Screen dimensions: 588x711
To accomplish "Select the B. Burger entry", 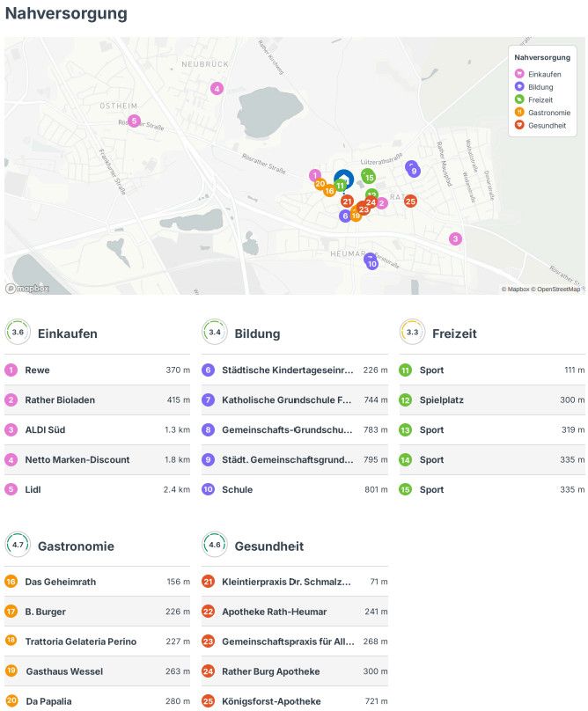I will click(97, 612).
